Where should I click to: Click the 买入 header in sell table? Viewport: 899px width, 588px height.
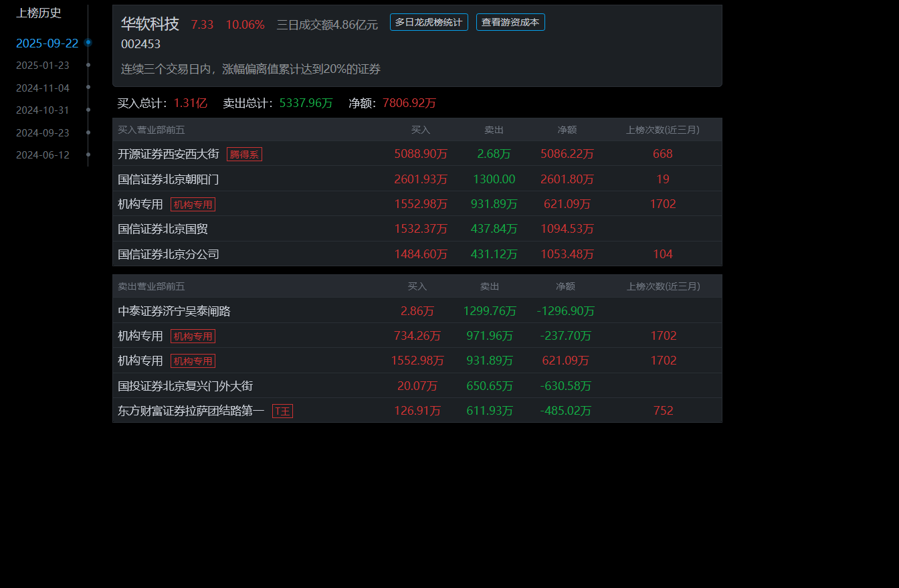tap(417, 286)
